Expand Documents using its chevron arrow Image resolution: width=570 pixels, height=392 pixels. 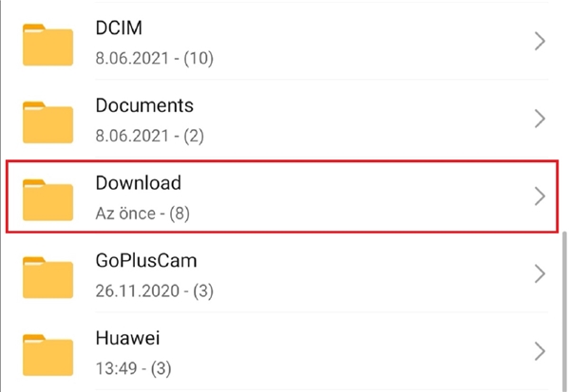tap(540, 120)
